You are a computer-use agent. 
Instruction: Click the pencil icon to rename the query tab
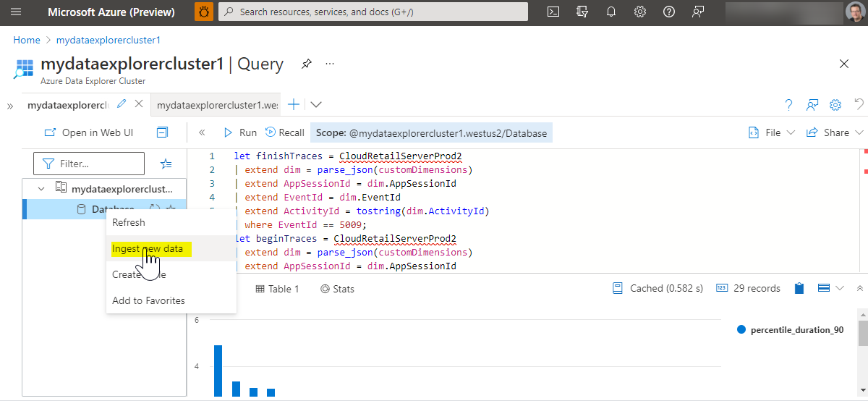pyautogui.click(x=122, y=104)
